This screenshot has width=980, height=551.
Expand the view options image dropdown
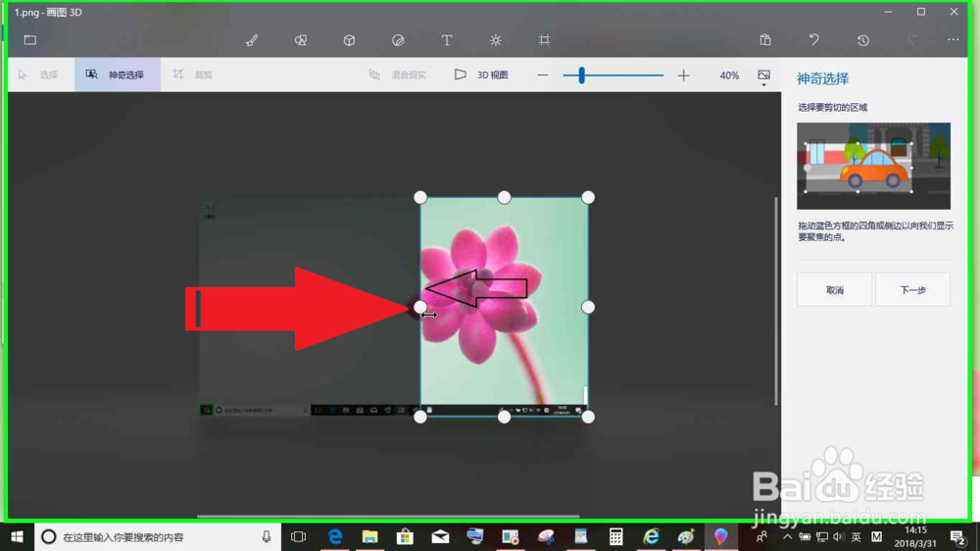(x=763, y=76)
